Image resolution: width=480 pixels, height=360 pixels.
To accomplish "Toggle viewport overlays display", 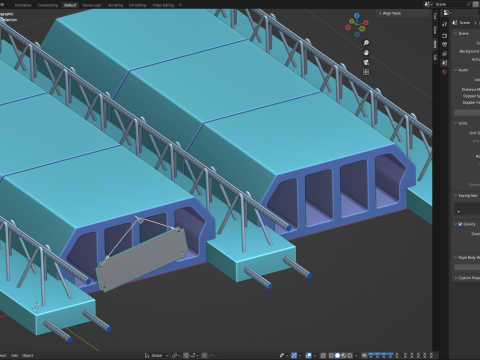I will point(309,356).
